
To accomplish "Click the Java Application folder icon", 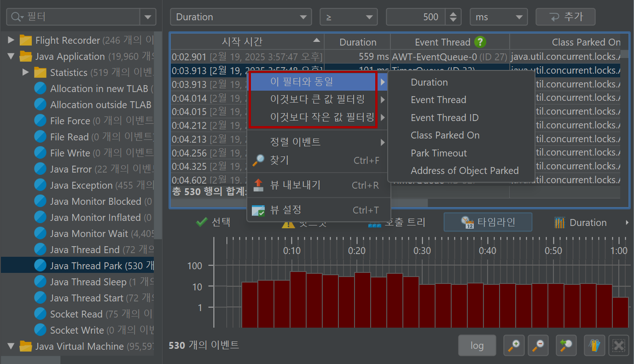I will coord(26,57).
